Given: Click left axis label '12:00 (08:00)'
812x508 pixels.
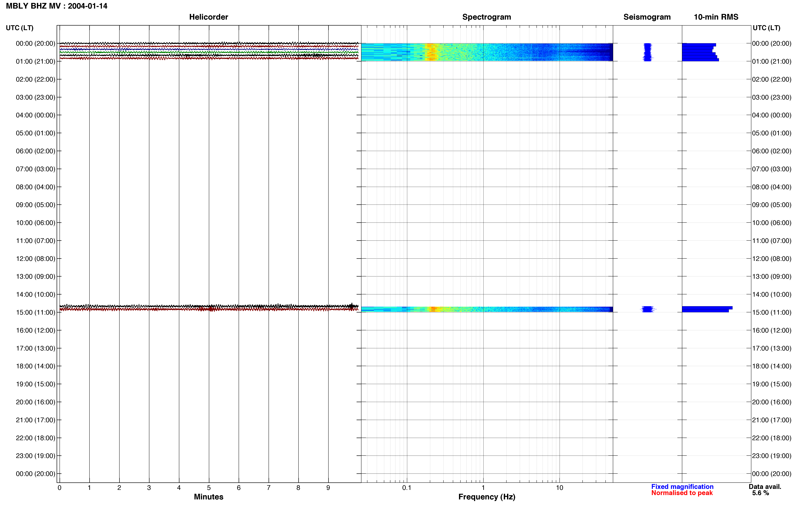Looking at the screenshot, I should tap(35, 259).
